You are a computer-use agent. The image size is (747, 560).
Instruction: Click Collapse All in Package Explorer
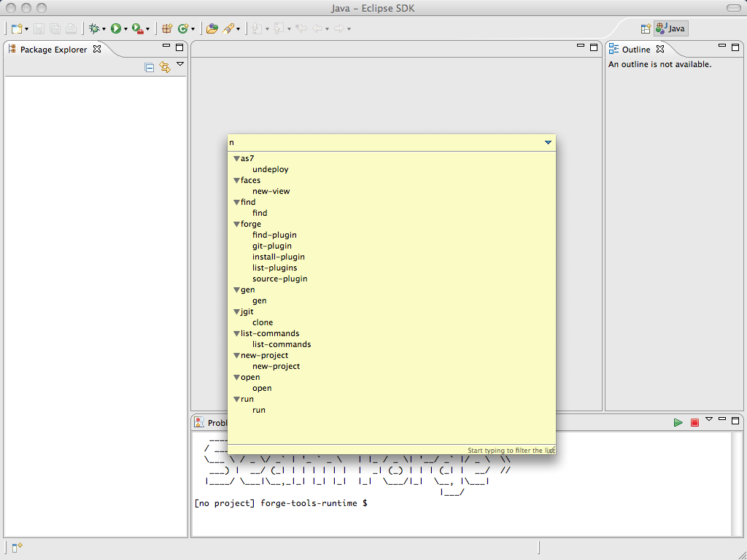click(149, 67)
